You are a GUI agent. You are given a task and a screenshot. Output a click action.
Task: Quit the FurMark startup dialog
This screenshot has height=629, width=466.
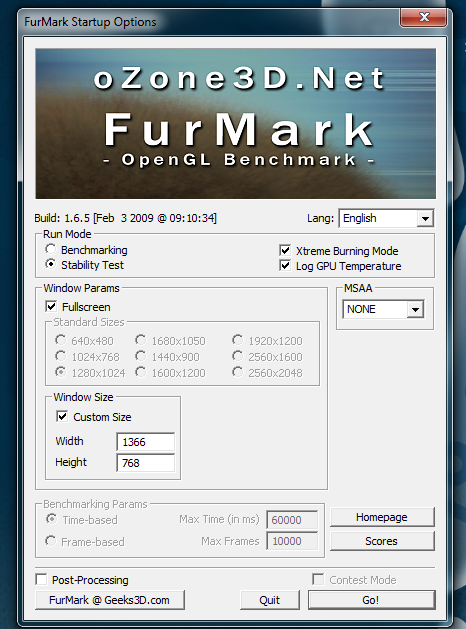pyautogui.click(x=270, y=600)
